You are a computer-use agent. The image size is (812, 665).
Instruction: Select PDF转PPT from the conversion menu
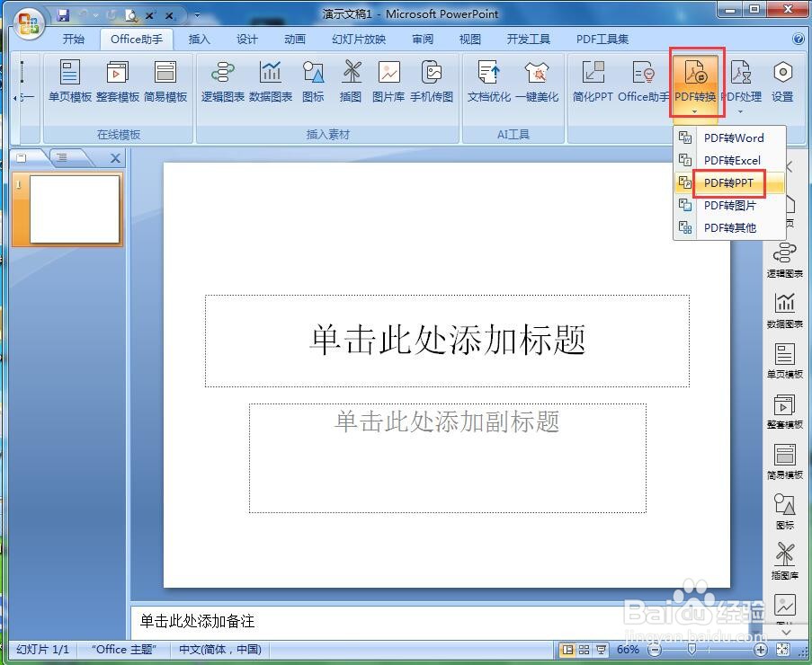click(730, 182)
